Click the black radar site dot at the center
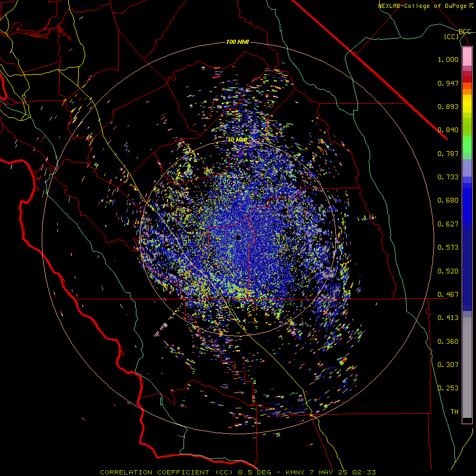The image size is (476, 476). (x=238, y=237)
